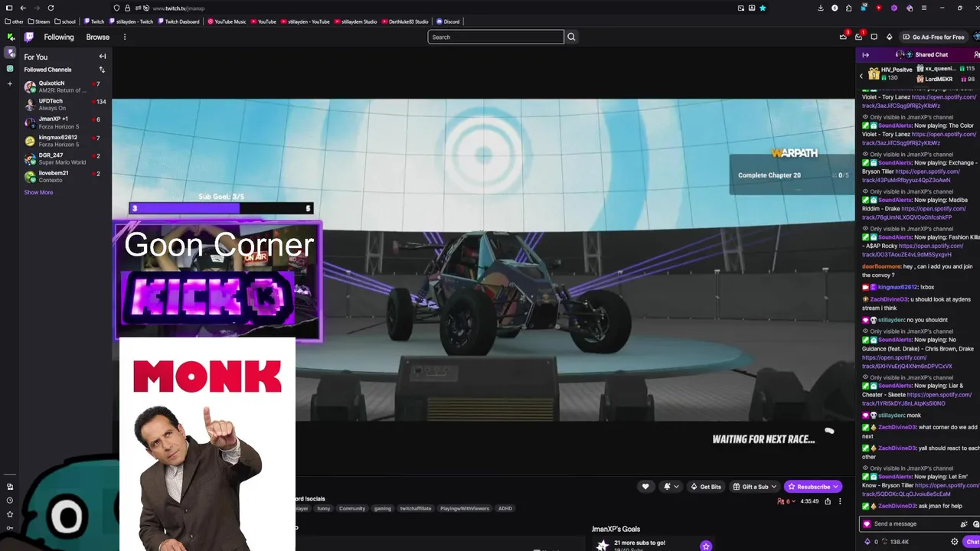Click the browser reload button
Image resolution: width=980 pixels, height=551 pixels.
pos(51,8)
